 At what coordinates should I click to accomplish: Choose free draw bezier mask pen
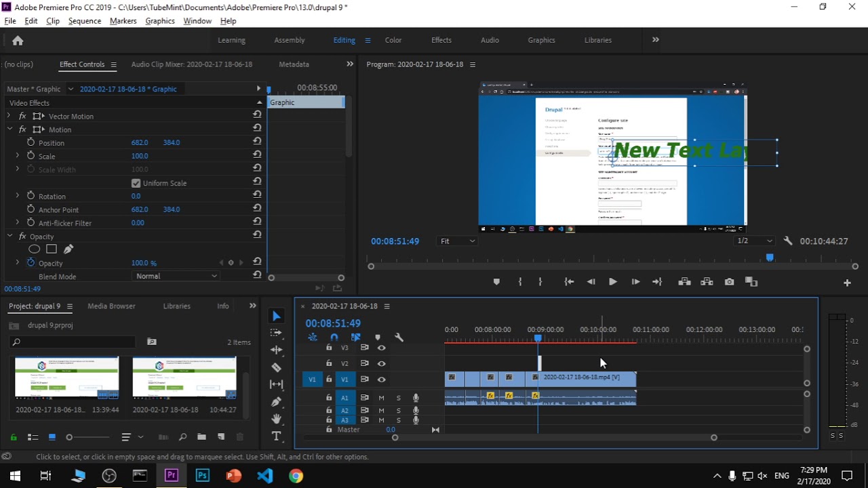pos(68,249)
